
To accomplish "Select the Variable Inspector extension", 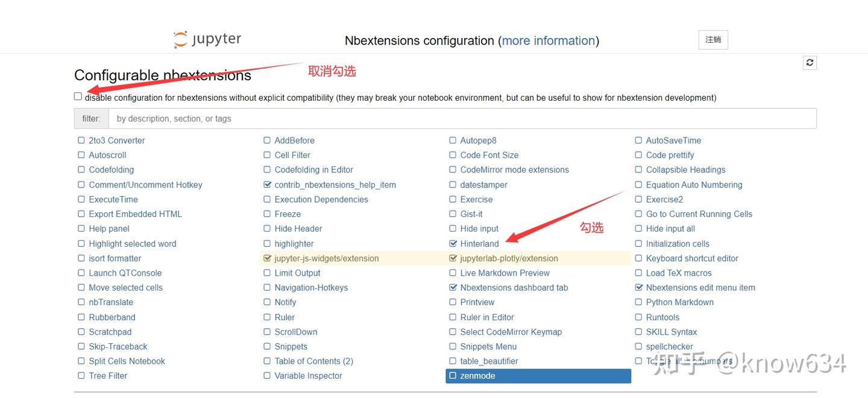I will (x=308, y=376).
